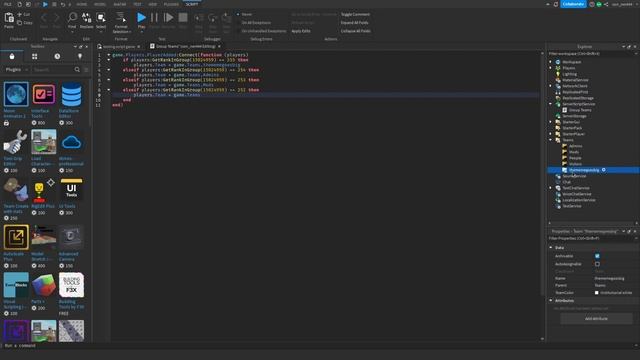Viewport: 640px width, 360px height.
Task: Click the Step Out debugger icon
Action: [226, 18]
